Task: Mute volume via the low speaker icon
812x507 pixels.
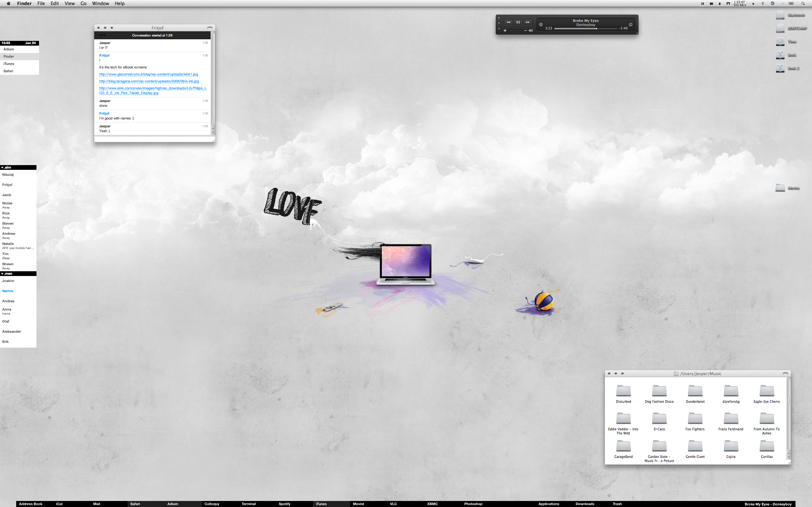Action: click(505, 30)
